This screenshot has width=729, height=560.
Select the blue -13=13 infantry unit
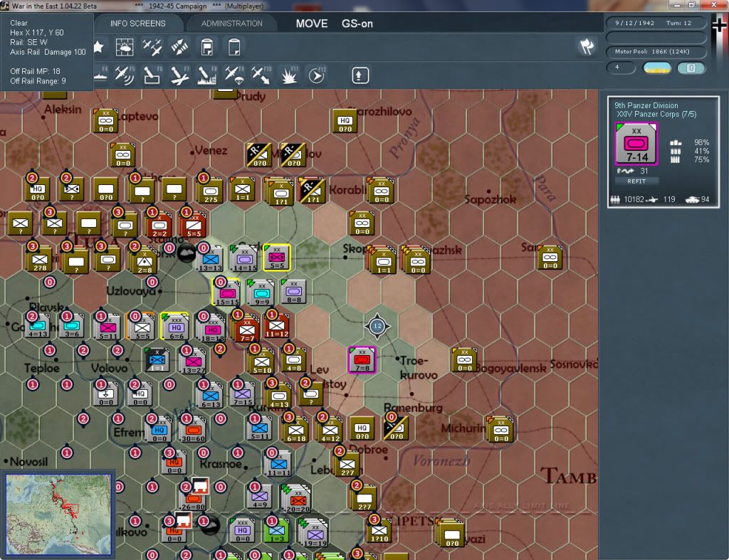click(210, 258)
